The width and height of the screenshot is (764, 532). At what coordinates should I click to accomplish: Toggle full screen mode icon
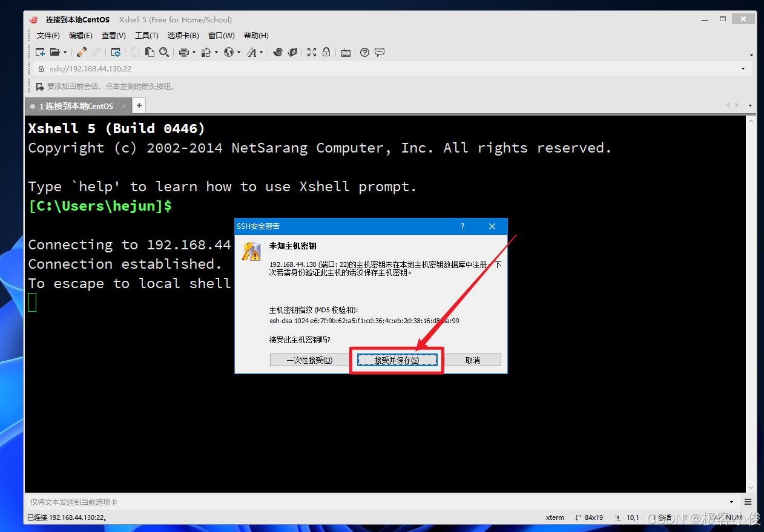pos(312,53)
